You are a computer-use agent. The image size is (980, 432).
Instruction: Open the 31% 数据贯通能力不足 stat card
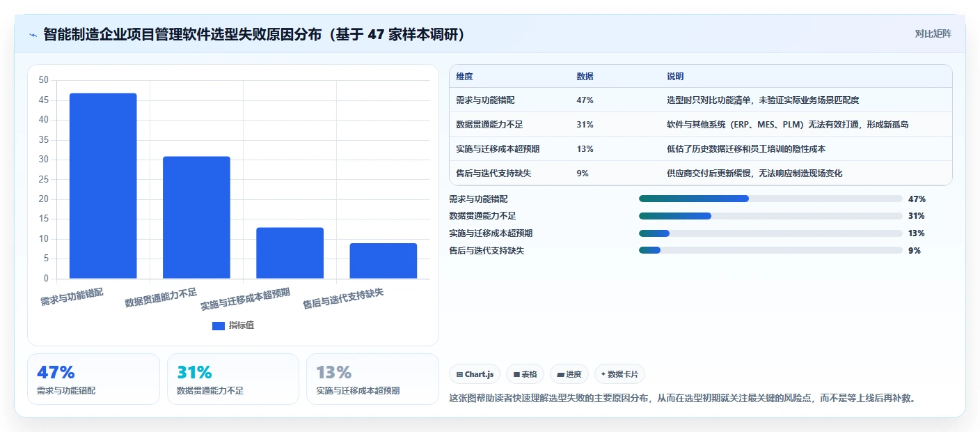tap(233, 379)
